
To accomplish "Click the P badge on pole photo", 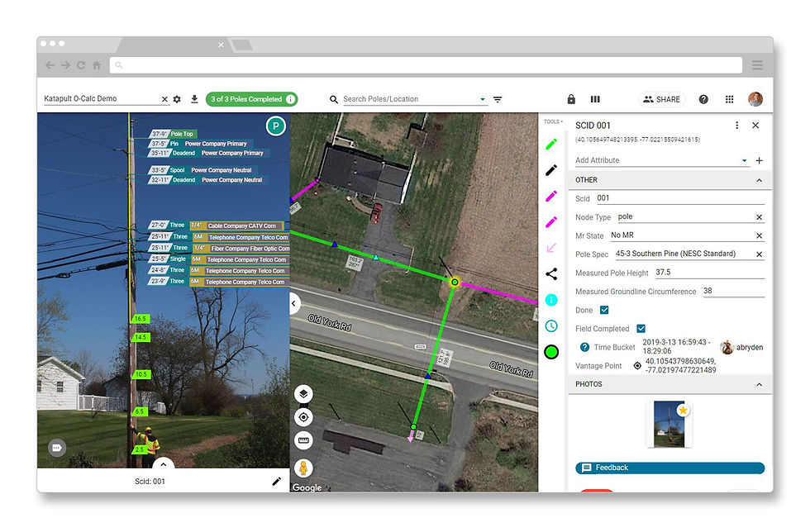I will pyautogui.click(x=276, y=126).
